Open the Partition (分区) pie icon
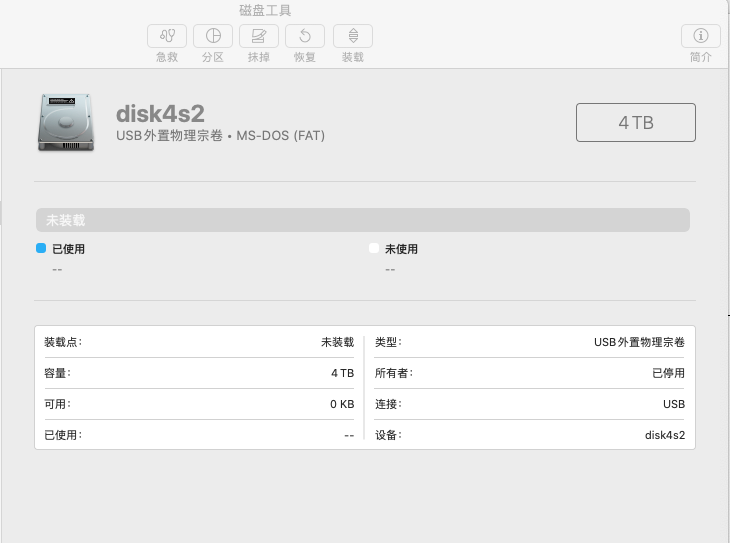 coord(213,36)
